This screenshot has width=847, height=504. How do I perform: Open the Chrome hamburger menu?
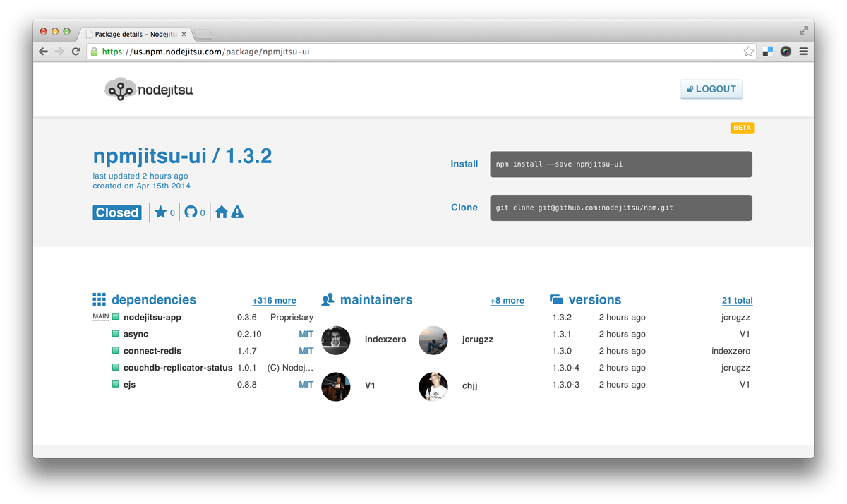coord(804,52)
